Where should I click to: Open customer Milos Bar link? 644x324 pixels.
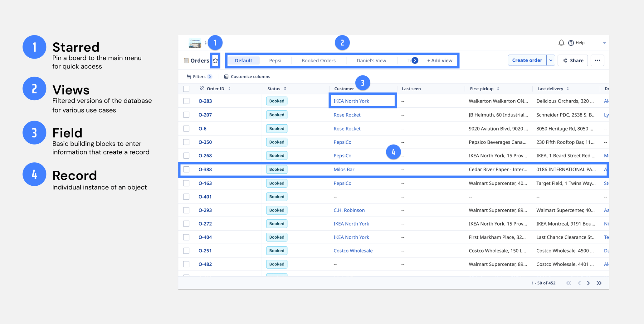pos(344,169)
